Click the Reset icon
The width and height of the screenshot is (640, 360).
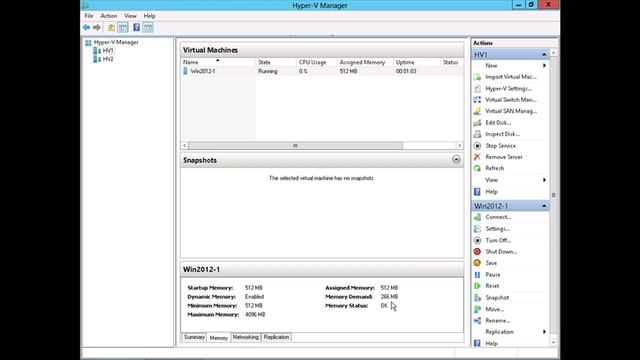pos(477,286)
